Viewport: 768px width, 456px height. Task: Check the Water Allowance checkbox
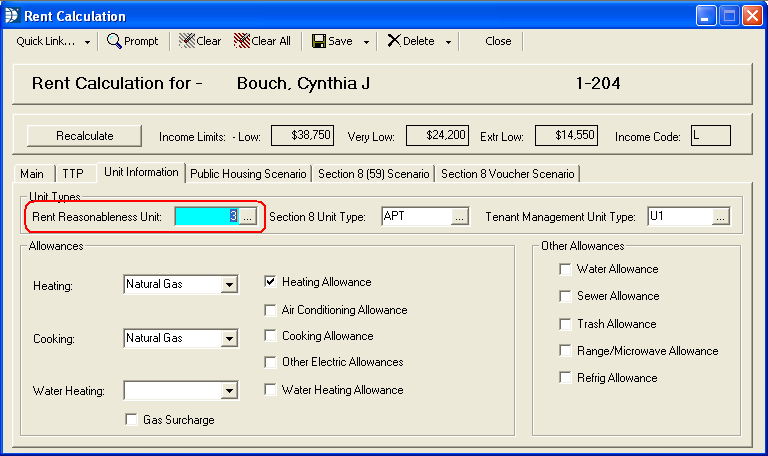click(566, 269)
